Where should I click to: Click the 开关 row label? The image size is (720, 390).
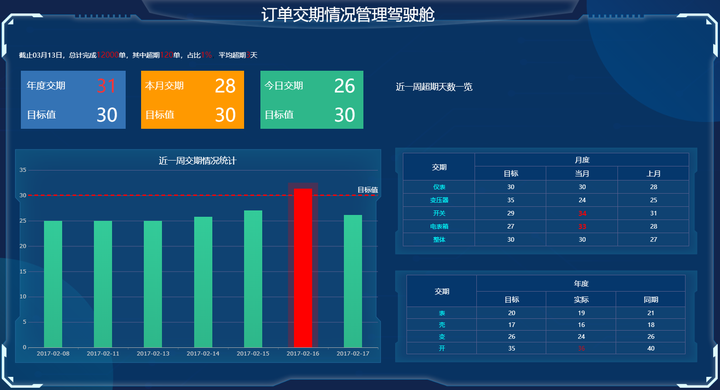point(439,213)
